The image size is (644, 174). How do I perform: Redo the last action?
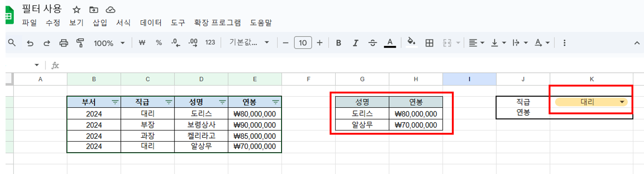click(x=47, y=43)
